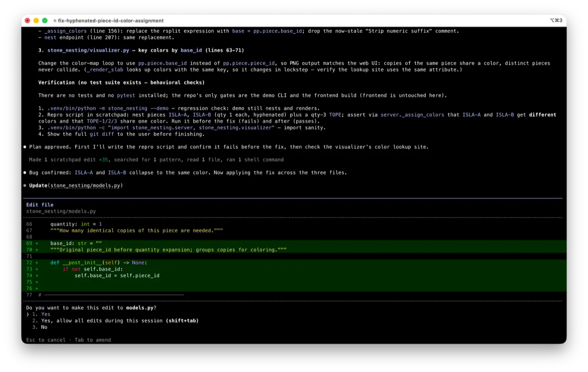Click the 'Edit file' heading
The image size is (588, 372).
[x=40, y=205]
